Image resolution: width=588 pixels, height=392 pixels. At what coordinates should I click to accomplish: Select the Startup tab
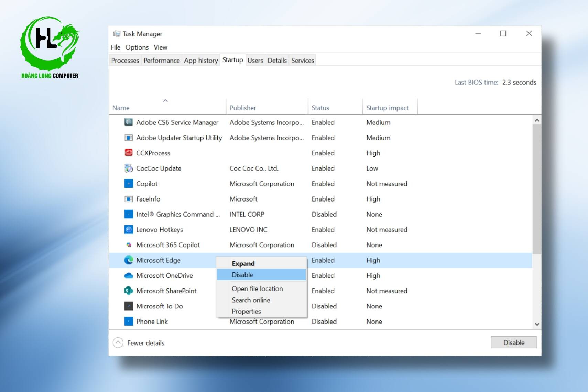233,60
